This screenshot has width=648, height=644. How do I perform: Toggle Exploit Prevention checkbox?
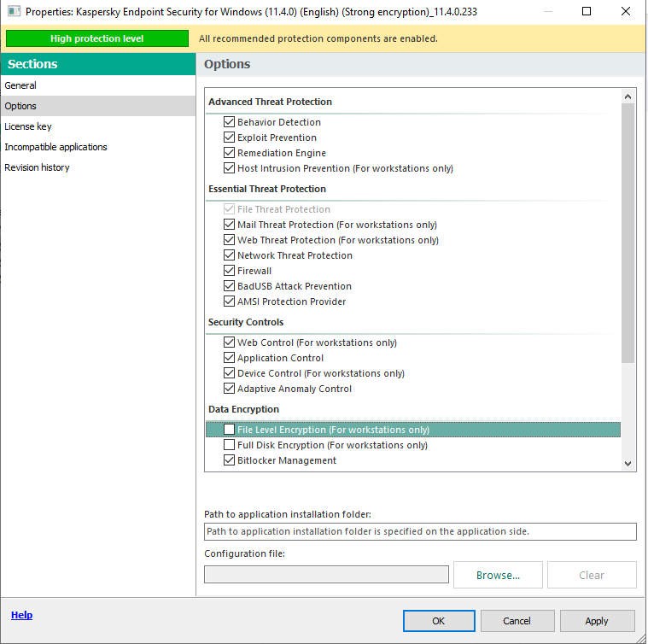(x=229, y=138)
